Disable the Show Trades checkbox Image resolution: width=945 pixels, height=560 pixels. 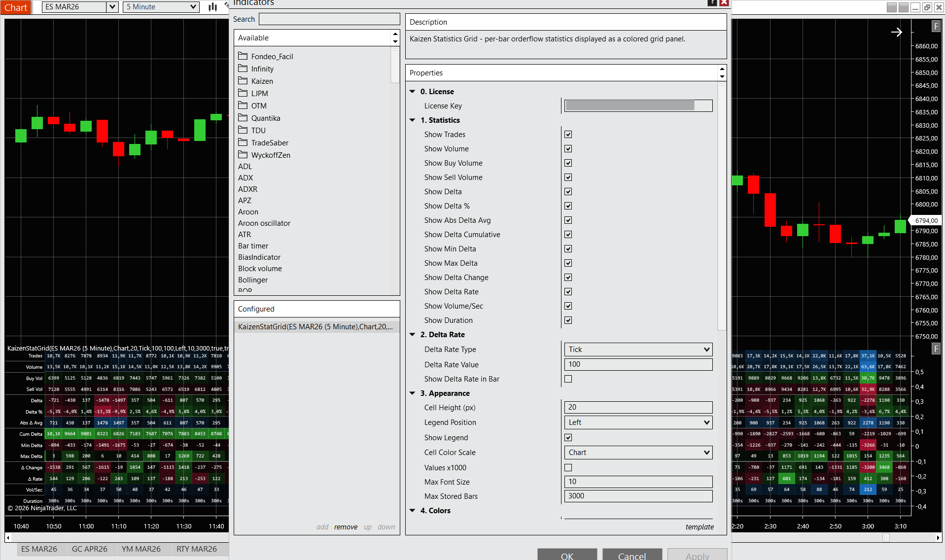(568, 134)
